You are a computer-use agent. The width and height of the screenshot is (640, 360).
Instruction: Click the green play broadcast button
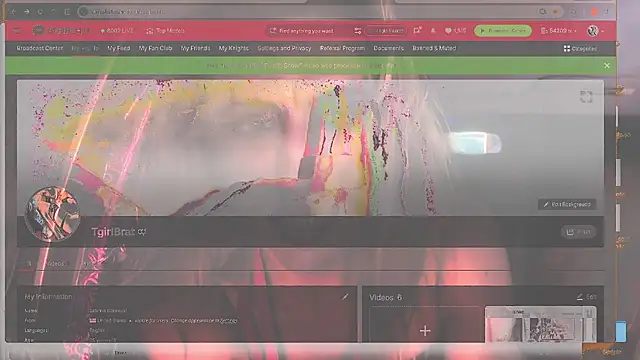click(x=503, y=31)
